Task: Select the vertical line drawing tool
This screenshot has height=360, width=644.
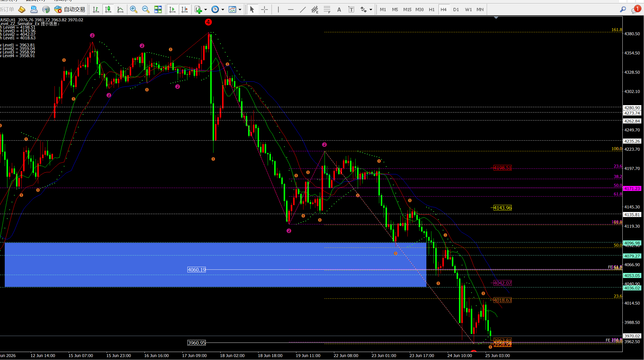Action: pyautogui.click(x=278, y=10)
